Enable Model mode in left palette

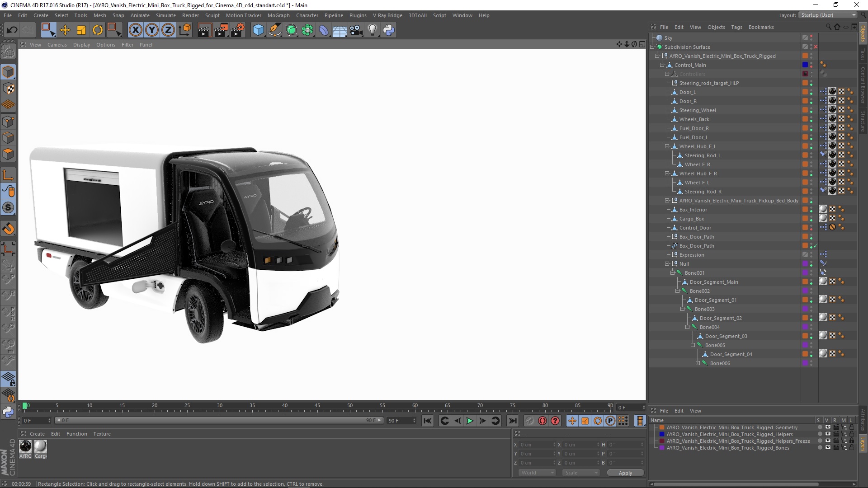click(x=8, y=72)
